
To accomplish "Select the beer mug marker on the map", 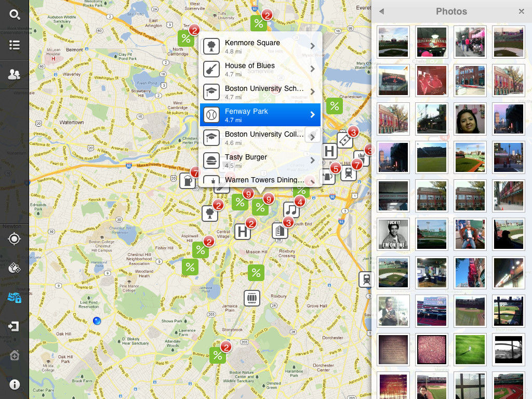I will (x=188, y=180).
